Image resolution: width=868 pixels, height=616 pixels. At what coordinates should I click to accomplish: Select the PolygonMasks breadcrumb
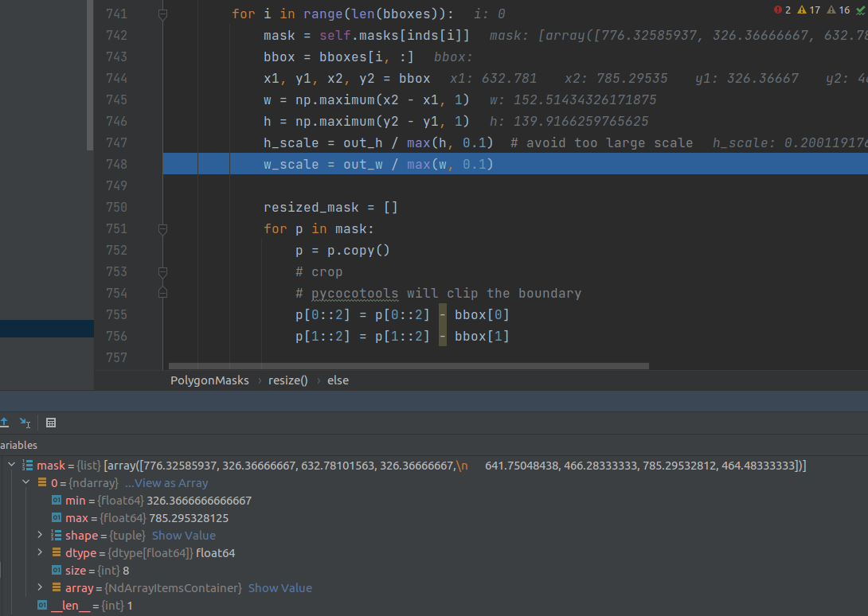(x=209, y=380)
